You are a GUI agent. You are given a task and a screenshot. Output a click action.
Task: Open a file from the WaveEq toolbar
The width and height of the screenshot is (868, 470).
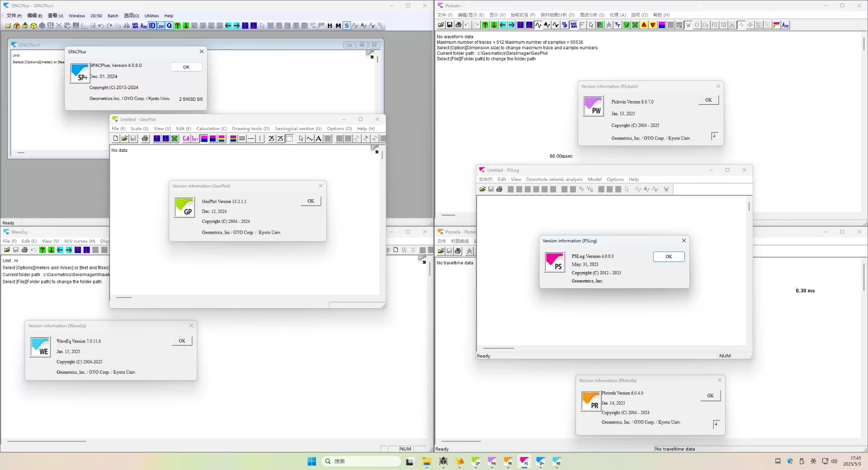(x=7, y=250)
